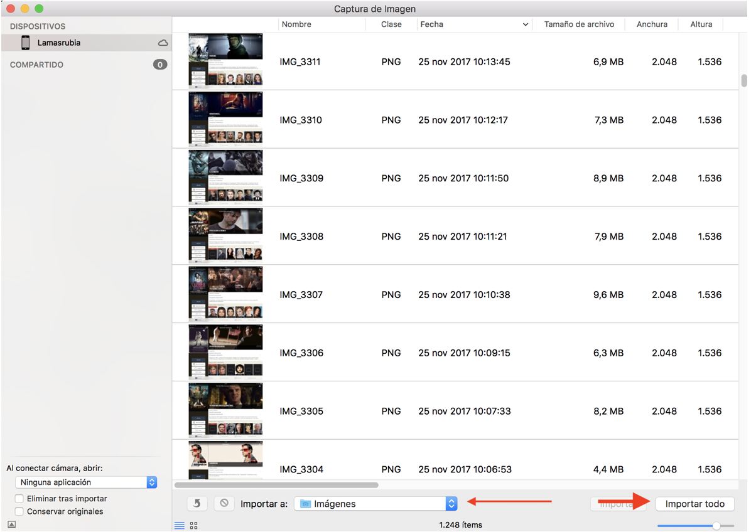Adjust the thumbnail size slider
Viewport: 756px width, 532px height.
[716, 525]
